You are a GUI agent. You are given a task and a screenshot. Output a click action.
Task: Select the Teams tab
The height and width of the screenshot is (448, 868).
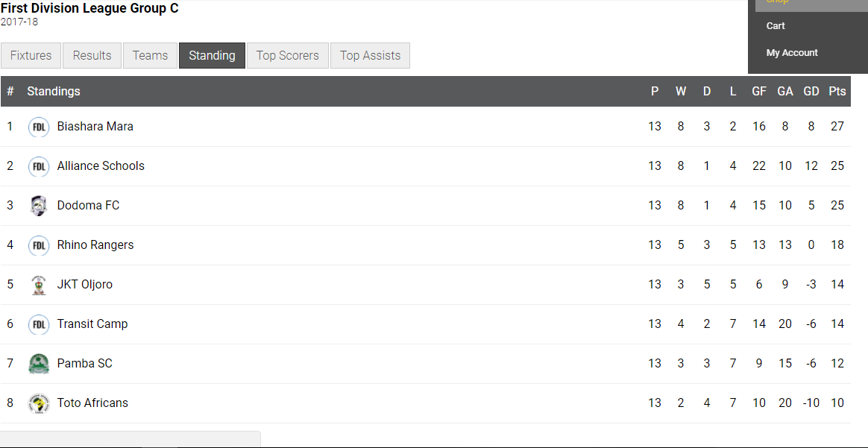151,56
